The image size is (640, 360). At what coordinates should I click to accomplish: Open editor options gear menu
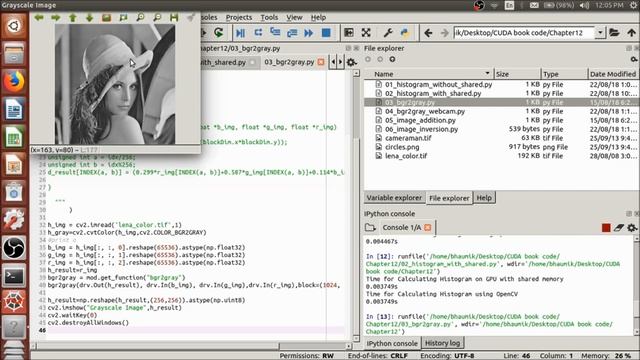351,62
